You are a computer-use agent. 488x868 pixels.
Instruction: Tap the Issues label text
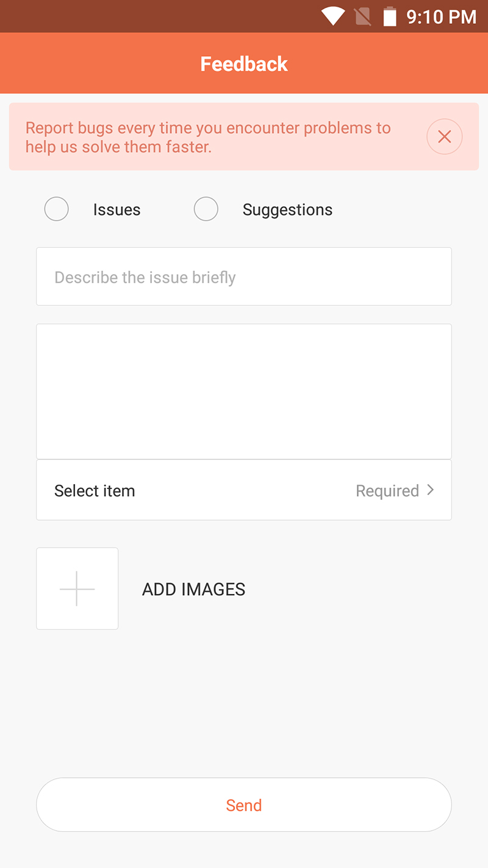coord(117,210)
